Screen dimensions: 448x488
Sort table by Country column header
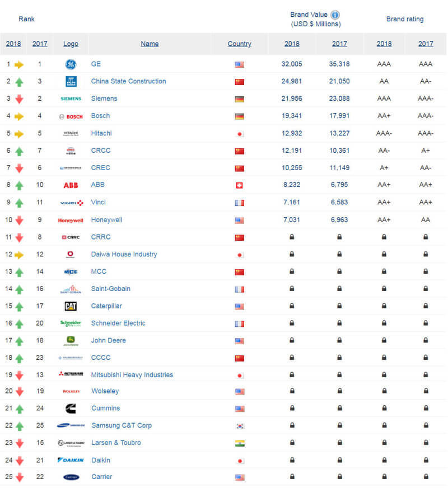coord(240,44)
